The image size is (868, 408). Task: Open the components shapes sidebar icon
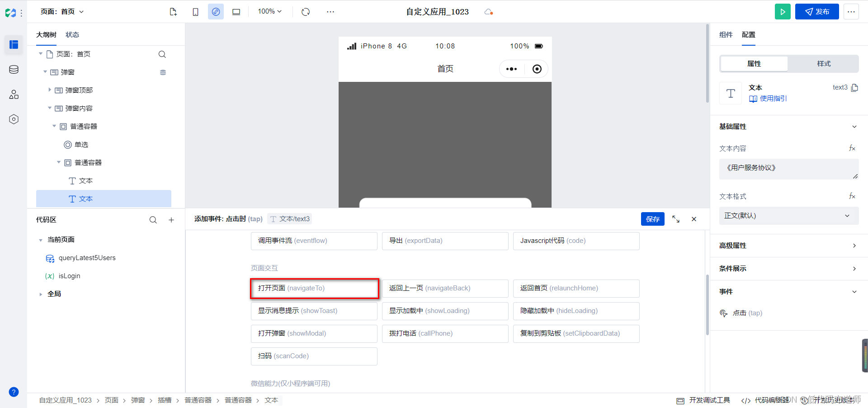tap(14, 94)
